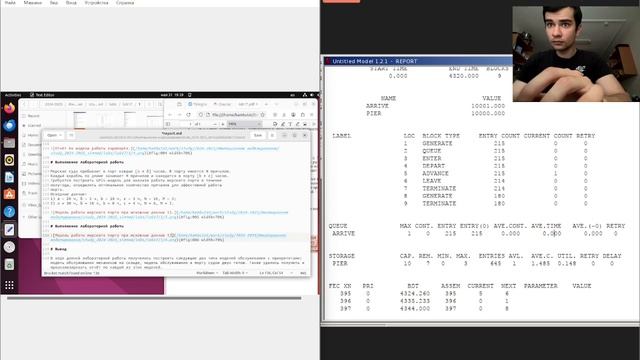
Task: Open LibreOffice Writer from the dock
Action: [9, 177]
